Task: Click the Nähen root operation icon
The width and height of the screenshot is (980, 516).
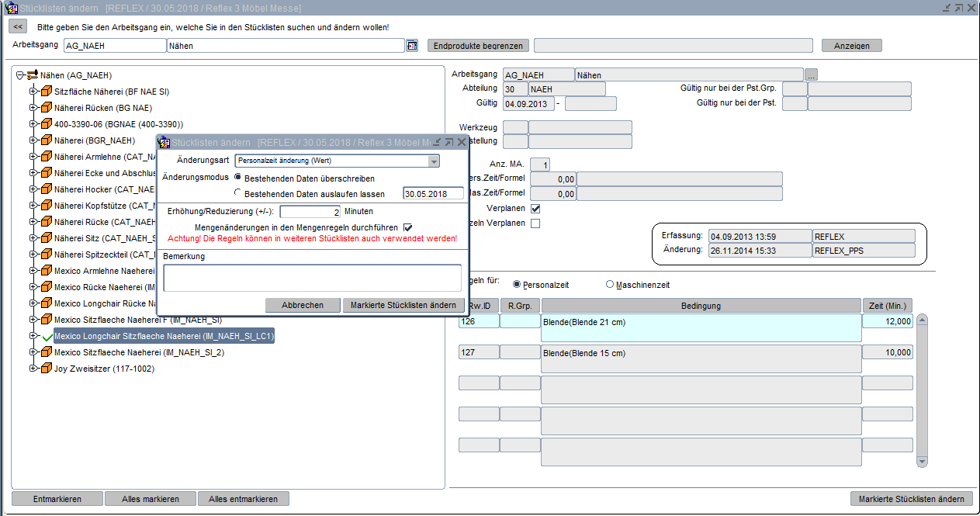Action: pyautogui.click(x=33, y=75)
